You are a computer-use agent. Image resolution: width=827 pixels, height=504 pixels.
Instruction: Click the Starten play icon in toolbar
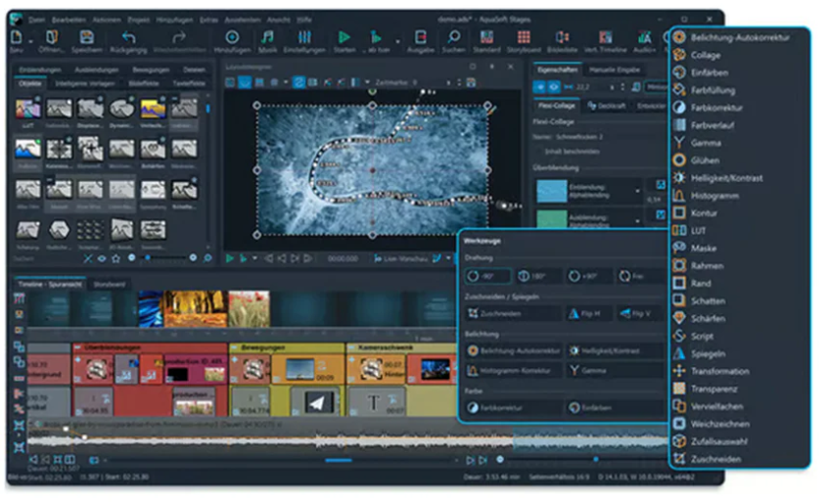345,37
